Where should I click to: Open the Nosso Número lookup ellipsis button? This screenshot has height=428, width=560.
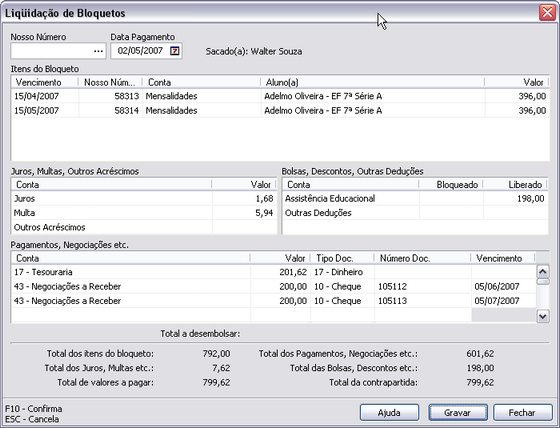tap(98, 51)
